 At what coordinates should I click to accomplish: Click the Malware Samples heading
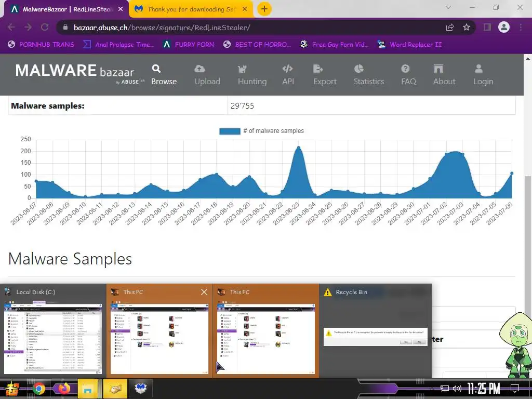click(70, 259)
